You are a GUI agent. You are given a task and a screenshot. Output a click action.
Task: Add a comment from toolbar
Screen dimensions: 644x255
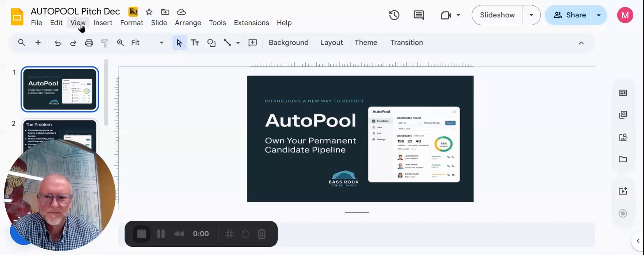tap(252, 42)
